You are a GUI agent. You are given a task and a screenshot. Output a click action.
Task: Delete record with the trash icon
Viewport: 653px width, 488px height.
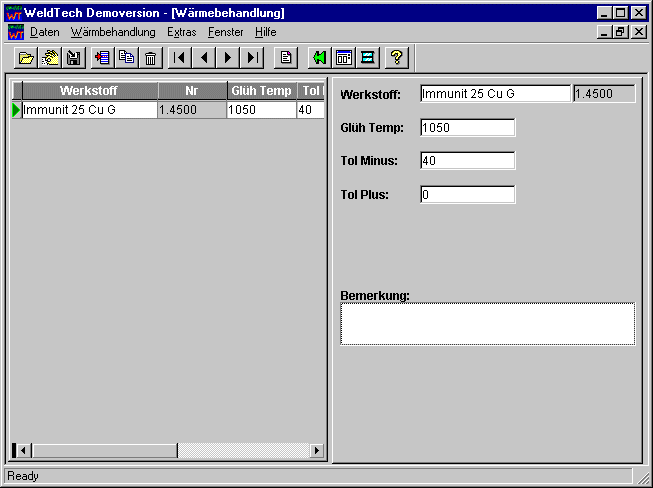(150, 58)
